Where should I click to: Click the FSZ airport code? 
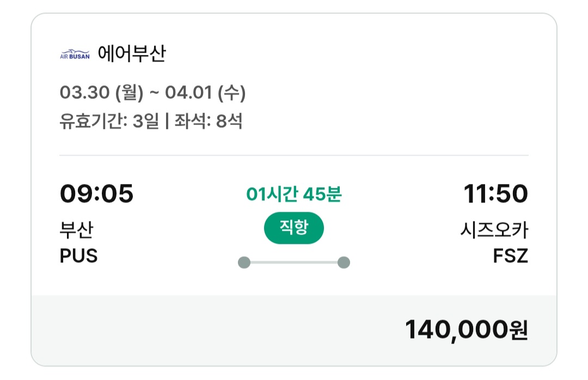[510, 256]
